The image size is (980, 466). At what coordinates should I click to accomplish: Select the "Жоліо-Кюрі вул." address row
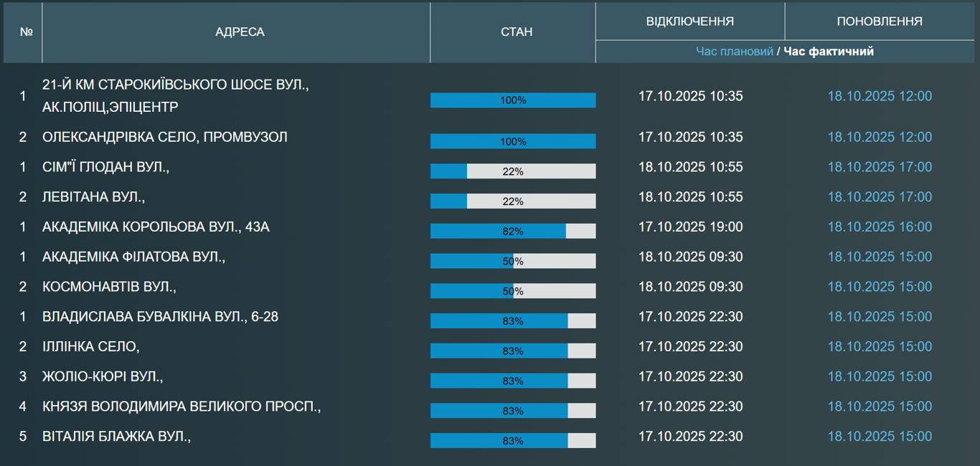pos(103,376)
